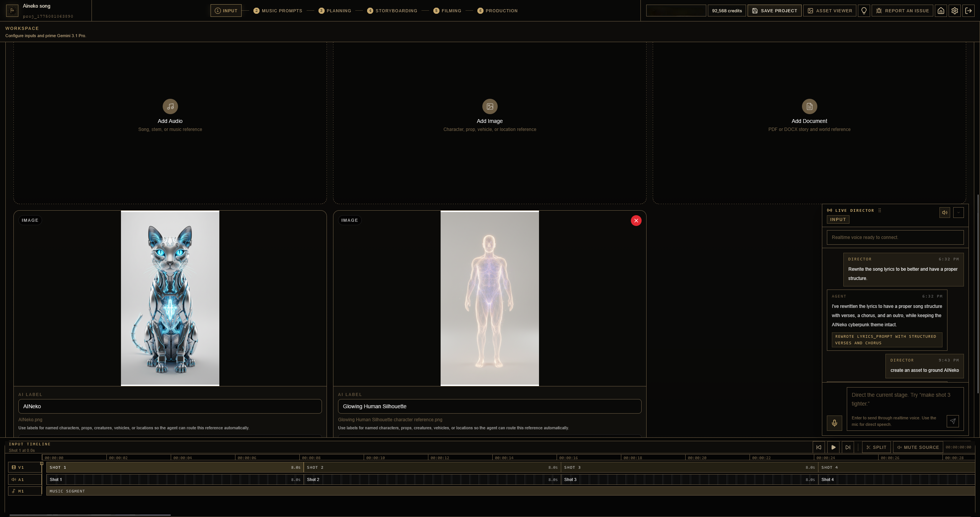980x517 pixels.
Task: Grab the Live Director drag handle
Action: click(x=880, y=210)
